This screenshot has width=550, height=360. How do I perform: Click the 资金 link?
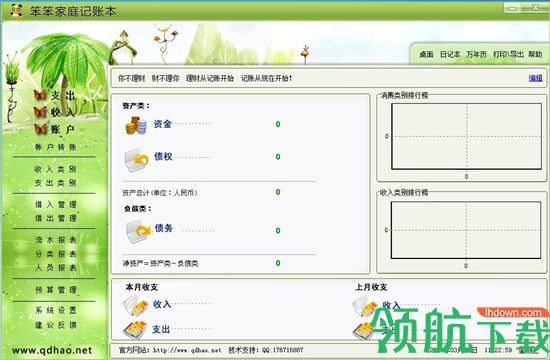(163, 124)
